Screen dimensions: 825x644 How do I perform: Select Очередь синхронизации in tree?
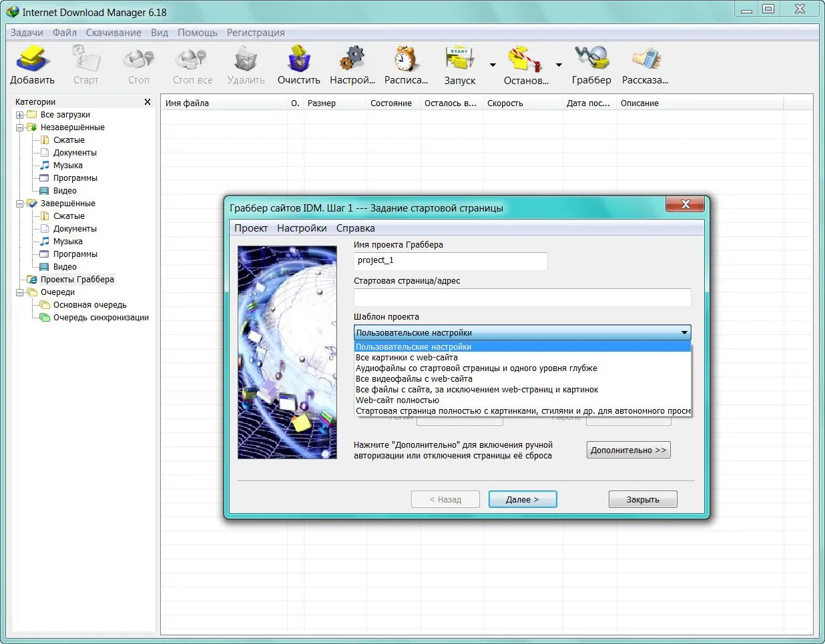(101, 318)
